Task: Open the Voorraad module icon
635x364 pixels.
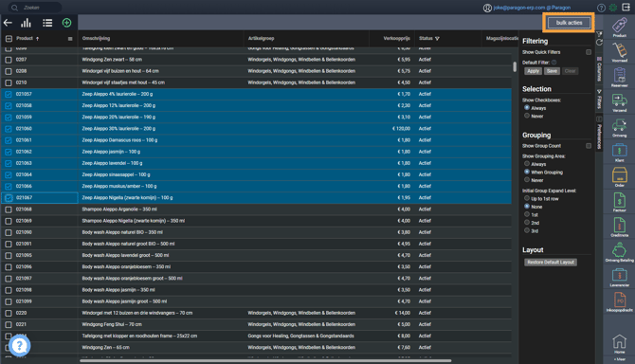Action: (x=619, y=50)
